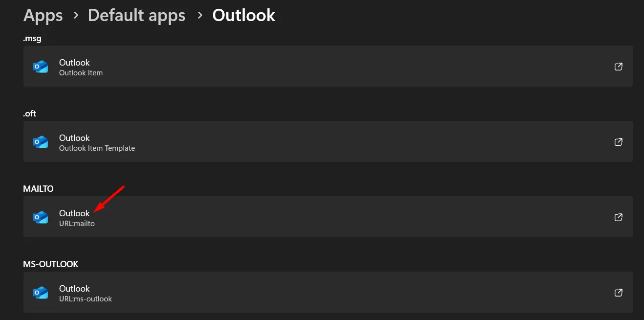The height and width of the screenshot is (320, 644).
Task: Click the Outlook Item description text
Action: point(81,72)
